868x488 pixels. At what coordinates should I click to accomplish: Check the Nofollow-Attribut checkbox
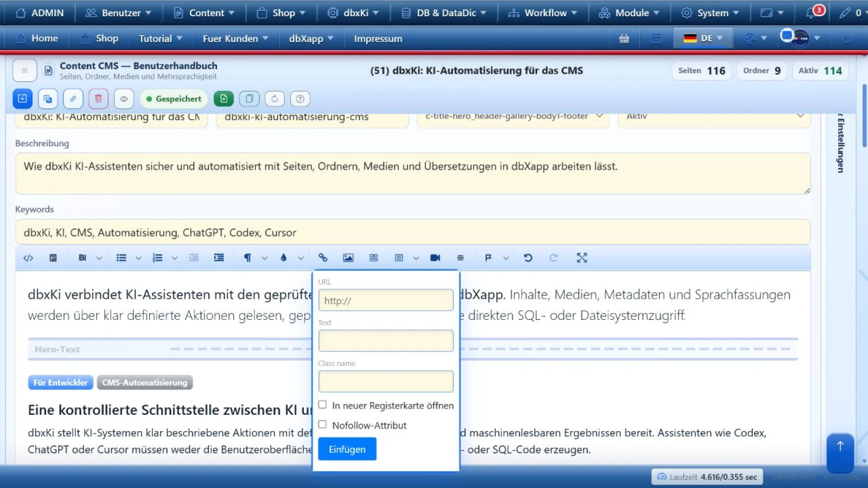coord(322,425)
